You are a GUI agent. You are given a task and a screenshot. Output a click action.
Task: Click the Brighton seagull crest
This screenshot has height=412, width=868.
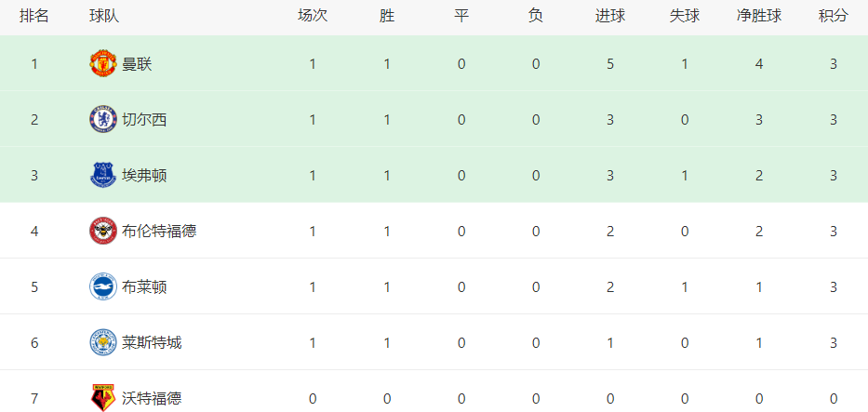tap(103, 287)
